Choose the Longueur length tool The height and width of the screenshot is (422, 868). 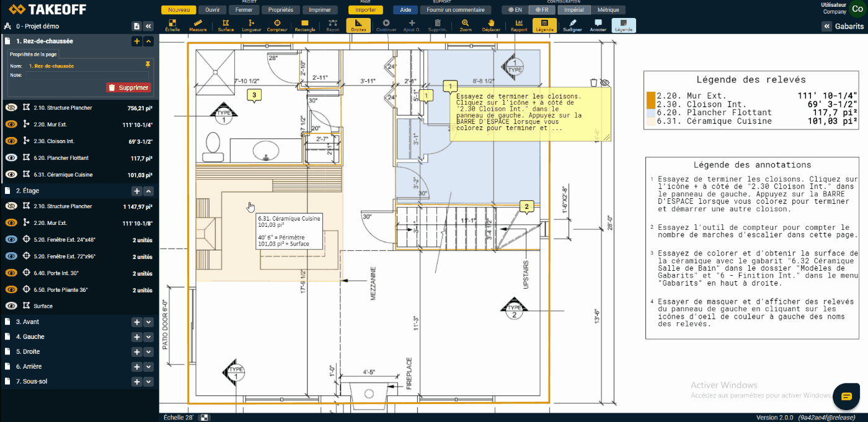click(251, 25)
